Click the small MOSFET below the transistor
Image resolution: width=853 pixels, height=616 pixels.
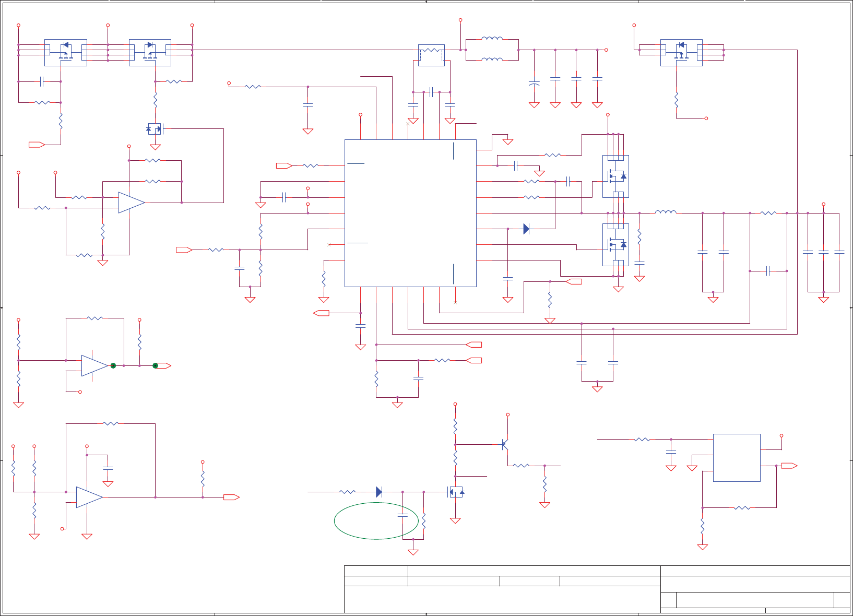coord(456,492)
